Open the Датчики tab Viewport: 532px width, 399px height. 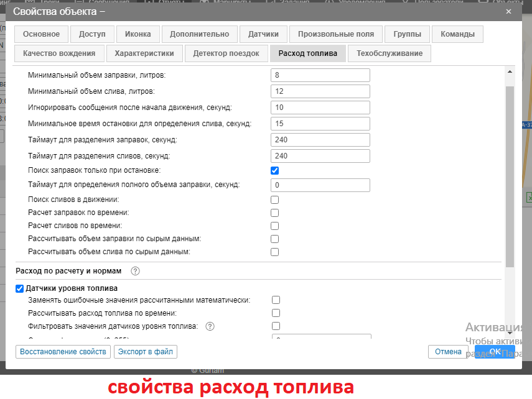263,34
